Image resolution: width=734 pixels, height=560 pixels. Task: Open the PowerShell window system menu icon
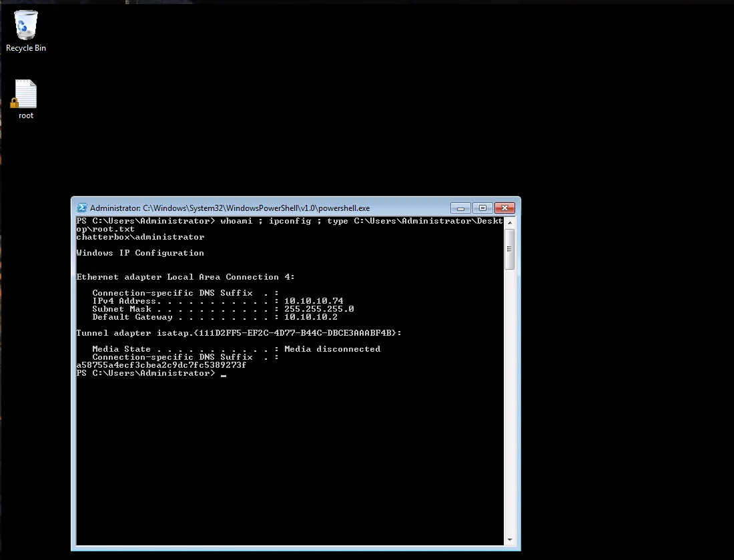point(82,208)
